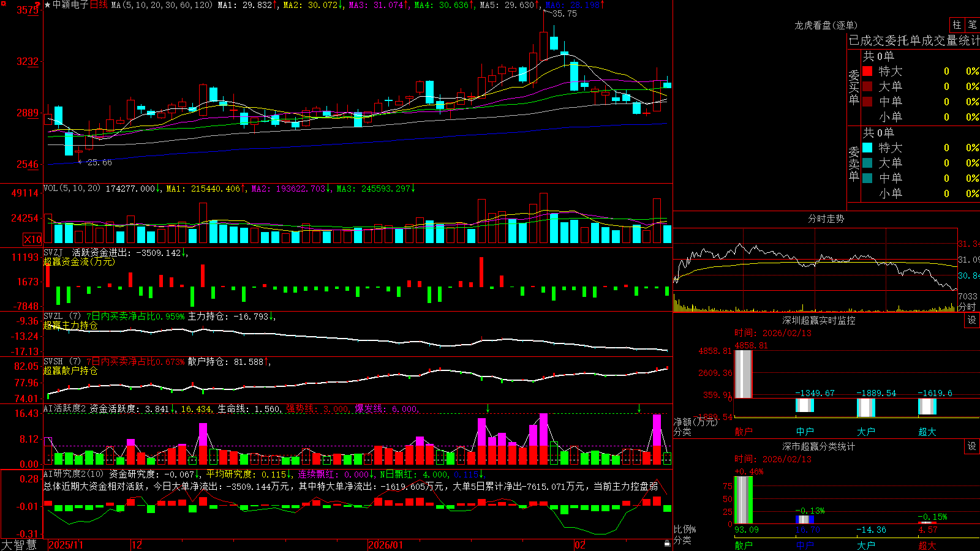Screen dimensions: 980x551
Task: Click the 35.75 high price label
Action: [565, 13]
